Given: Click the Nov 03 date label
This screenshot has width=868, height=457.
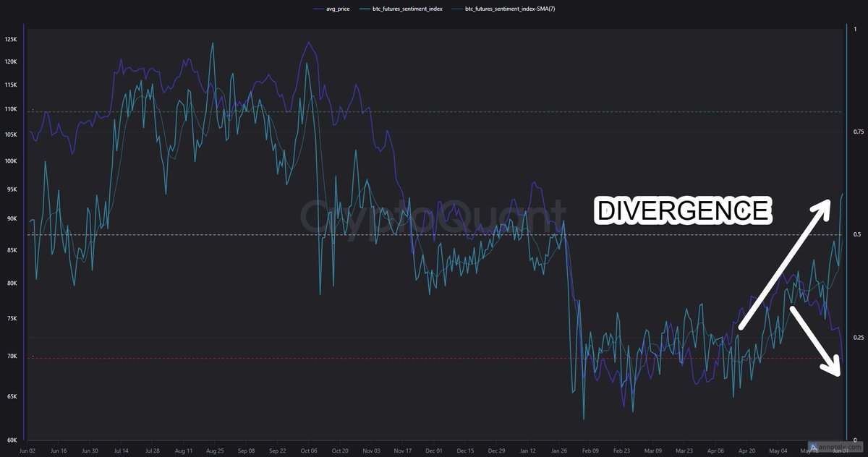Looking at the screenshot, I should (370, 450).
